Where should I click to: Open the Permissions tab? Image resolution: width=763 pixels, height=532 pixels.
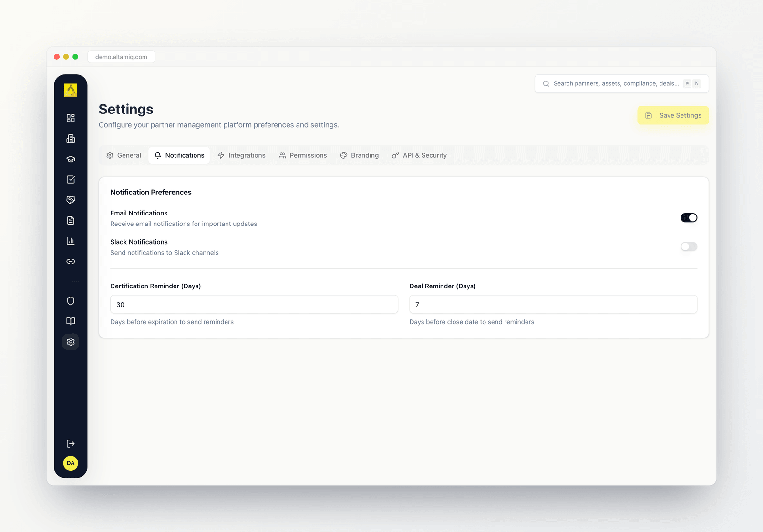pyautogui.click(x=303, y=155)
